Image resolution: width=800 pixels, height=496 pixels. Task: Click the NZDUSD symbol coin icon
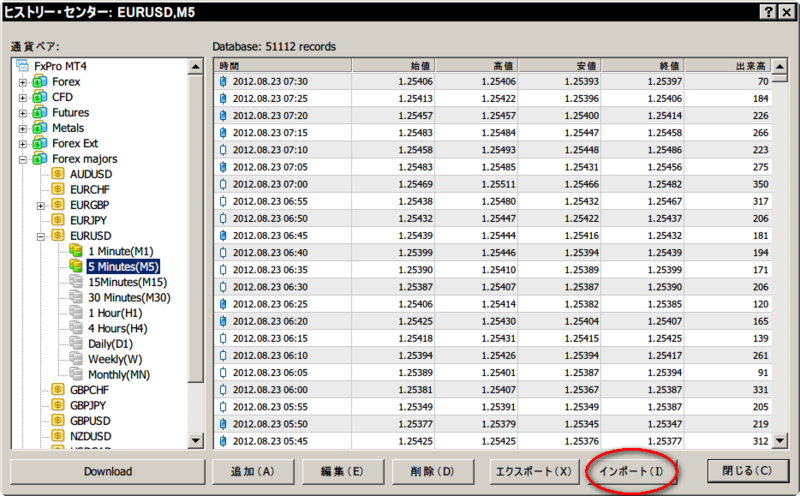[x=58, y=436]
